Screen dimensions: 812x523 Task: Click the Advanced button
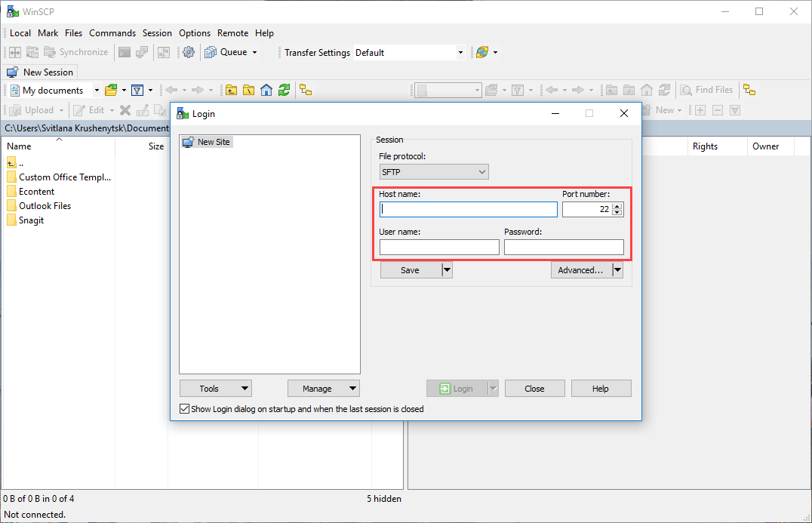(581, 269)
